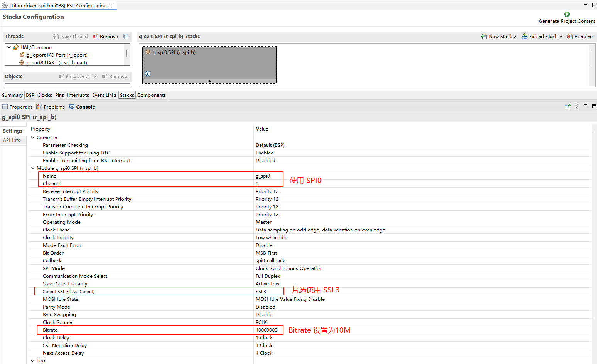Select the SSL3 value for Slave Select
This screenshot has width=597, height=364.
pyautogui.click(x=261, y=292)
